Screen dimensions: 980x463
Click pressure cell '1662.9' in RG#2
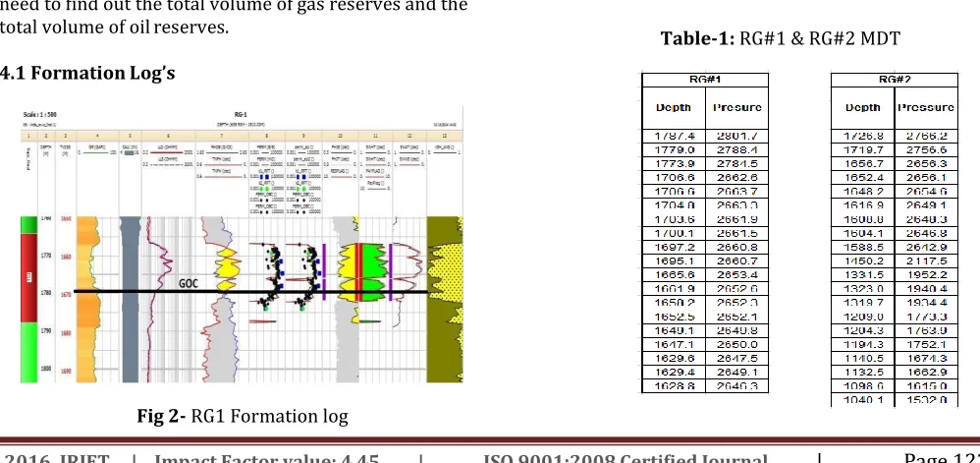pyautogui.click(x=927, y=372)
